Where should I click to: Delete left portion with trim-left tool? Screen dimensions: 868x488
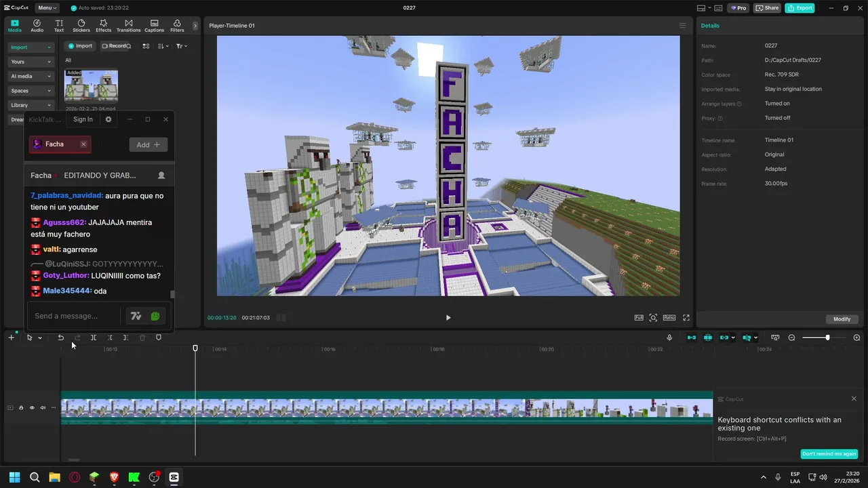coord(110,338)
